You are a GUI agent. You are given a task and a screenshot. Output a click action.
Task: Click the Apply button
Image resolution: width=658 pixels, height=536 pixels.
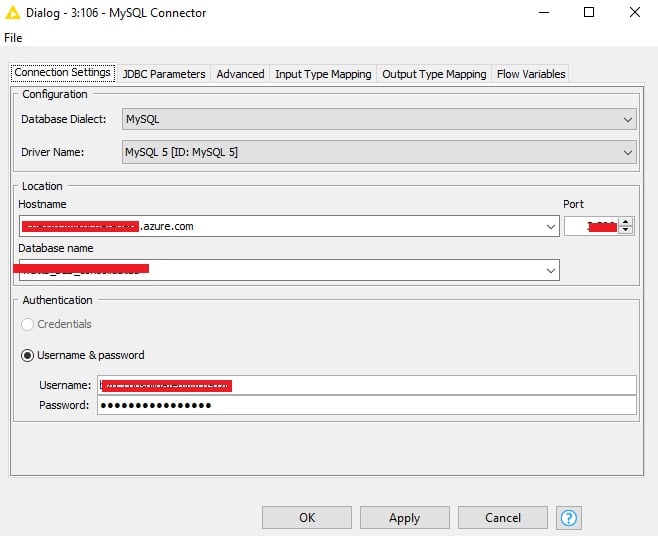point(404,518)
